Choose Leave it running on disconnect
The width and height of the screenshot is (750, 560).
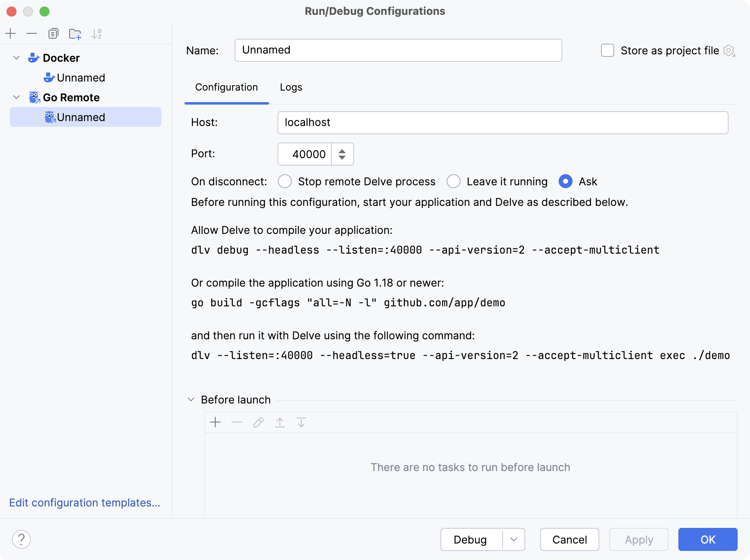(x=454, y=181)
